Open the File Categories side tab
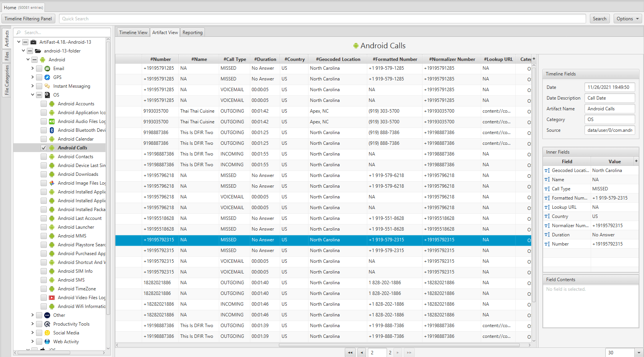This screenshot has width=644, height=357. click(x=7, y=80)
